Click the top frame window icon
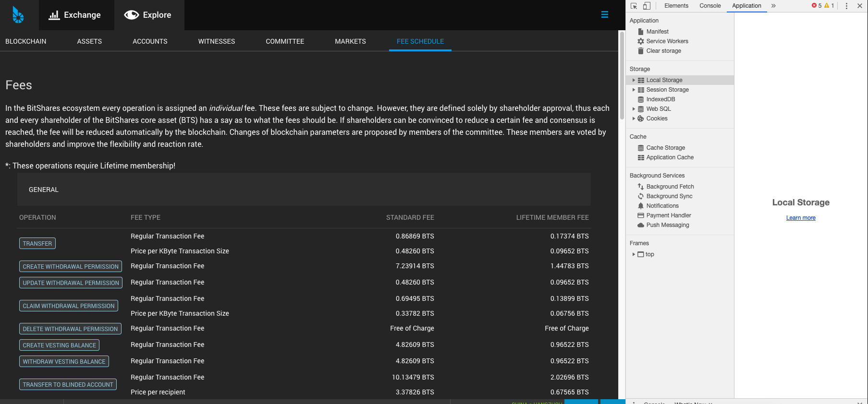 pyautogui.click(x=641, y=254)
